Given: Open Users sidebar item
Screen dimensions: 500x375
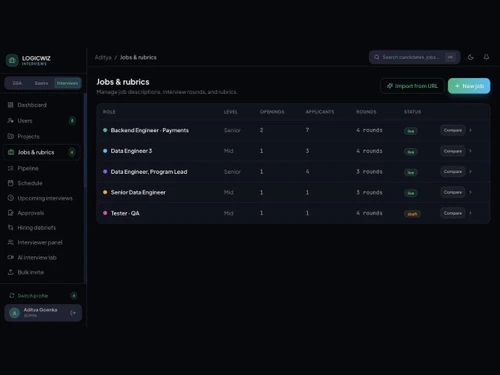Looking at the screenshot, I should 43,121.
